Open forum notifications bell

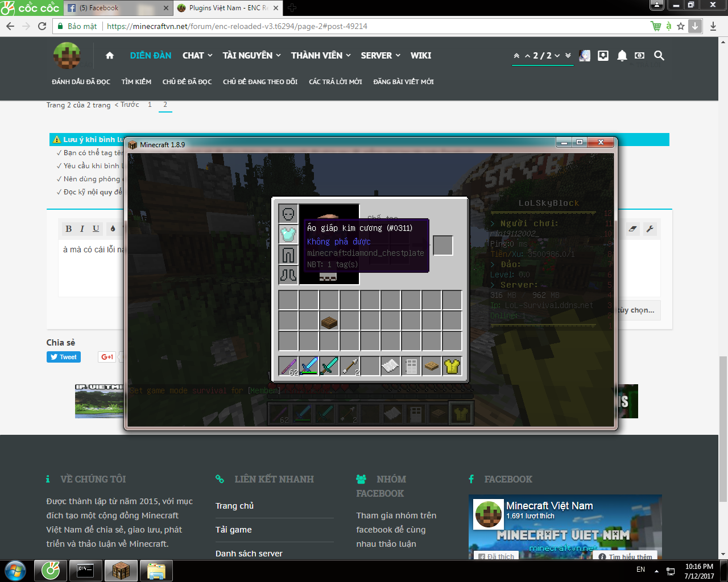tap(622, 55)
